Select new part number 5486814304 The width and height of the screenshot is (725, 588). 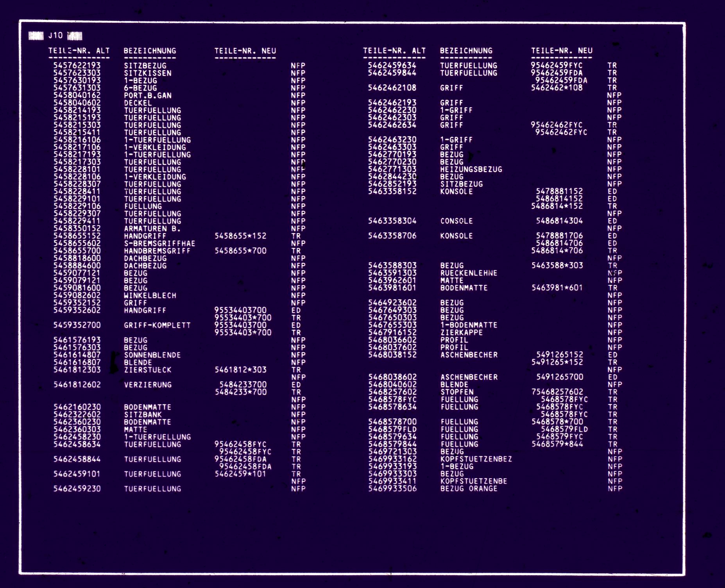point(559,221)
